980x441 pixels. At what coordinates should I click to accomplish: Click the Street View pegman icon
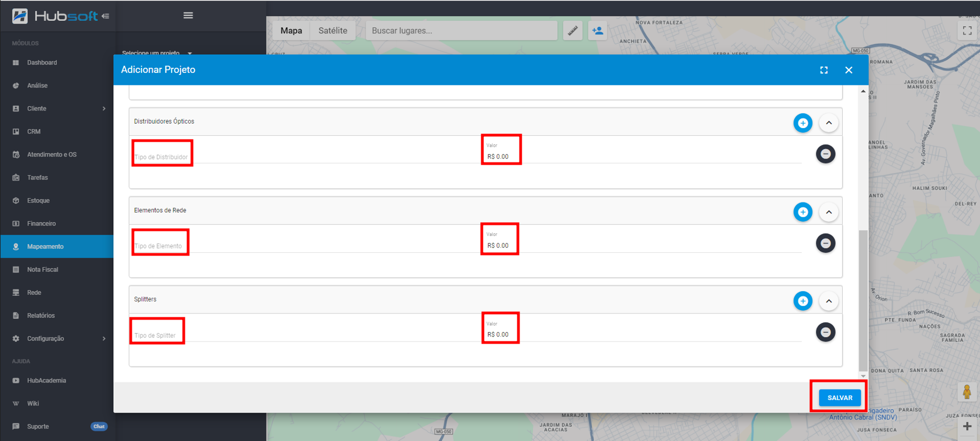pos(967,392)
